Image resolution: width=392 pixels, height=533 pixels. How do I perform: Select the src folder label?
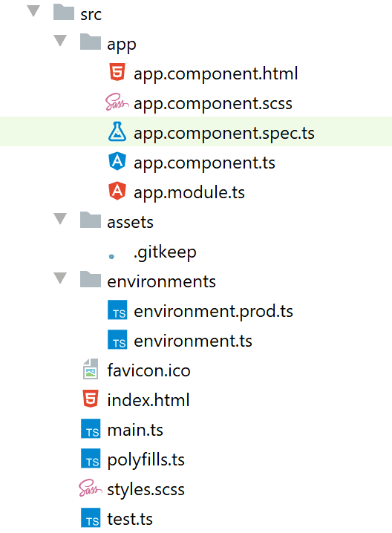pos(91,14)
